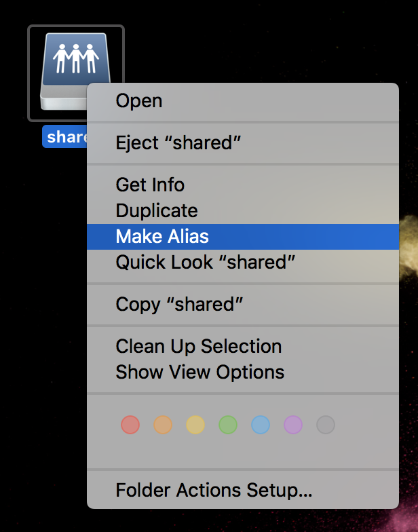Eject the "shared" volume

[178, 142]
